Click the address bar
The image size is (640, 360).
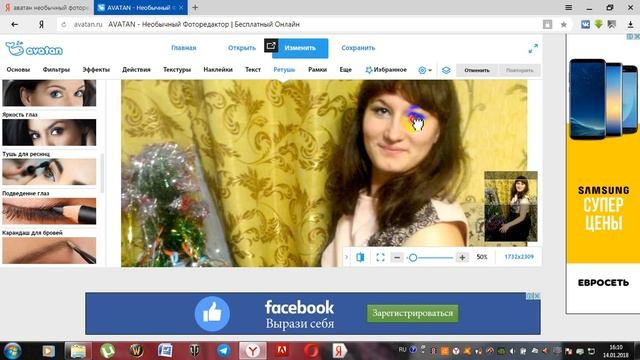coord(302,24)
